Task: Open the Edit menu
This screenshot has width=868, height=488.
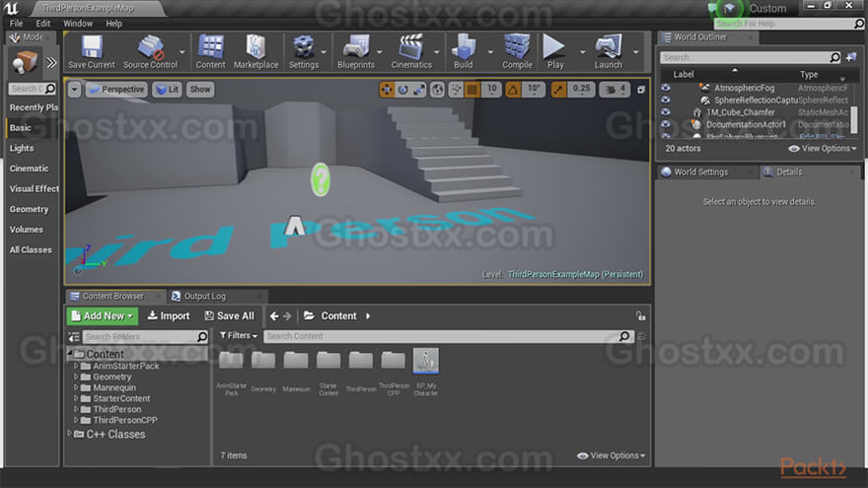Action: pos(43,24)
